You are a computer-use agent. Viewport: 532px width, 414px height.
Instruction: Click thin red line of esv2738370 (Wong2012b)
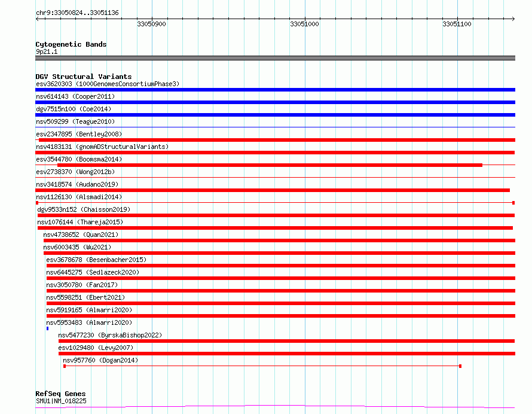[x=275, y=177]
